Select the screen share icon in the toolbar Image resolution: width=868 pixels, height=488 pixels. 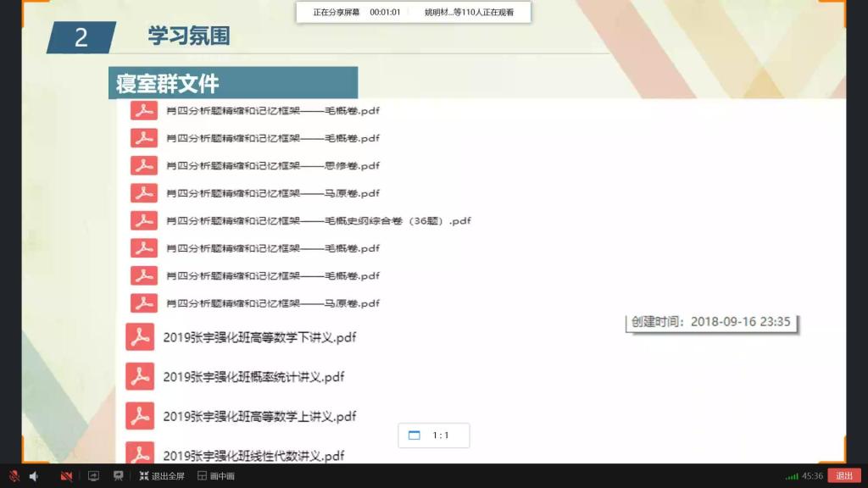[93, 476]
